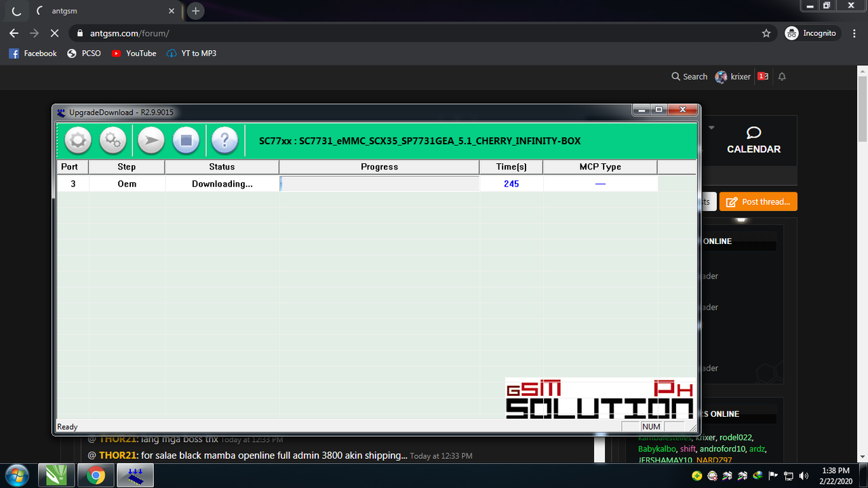
Task: Start downloading with the arrow icon
Action: [x=151, y=141]
